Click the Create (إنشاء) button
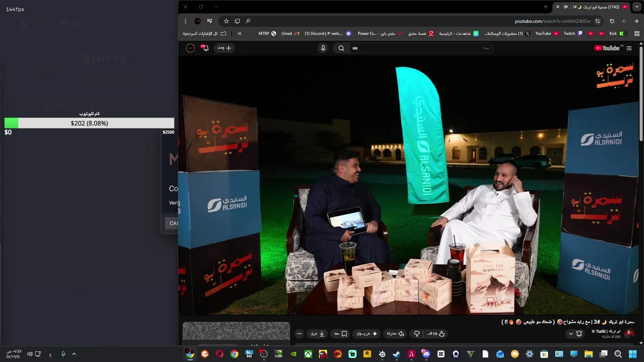This screenshot has width=644, height=362. point(224,48)
